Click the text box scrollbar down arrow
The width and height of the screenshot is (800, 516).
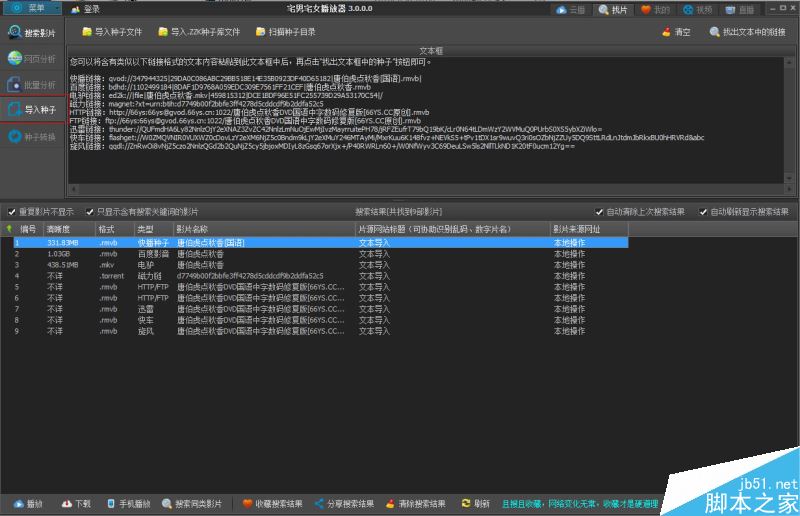pos(789,178)
